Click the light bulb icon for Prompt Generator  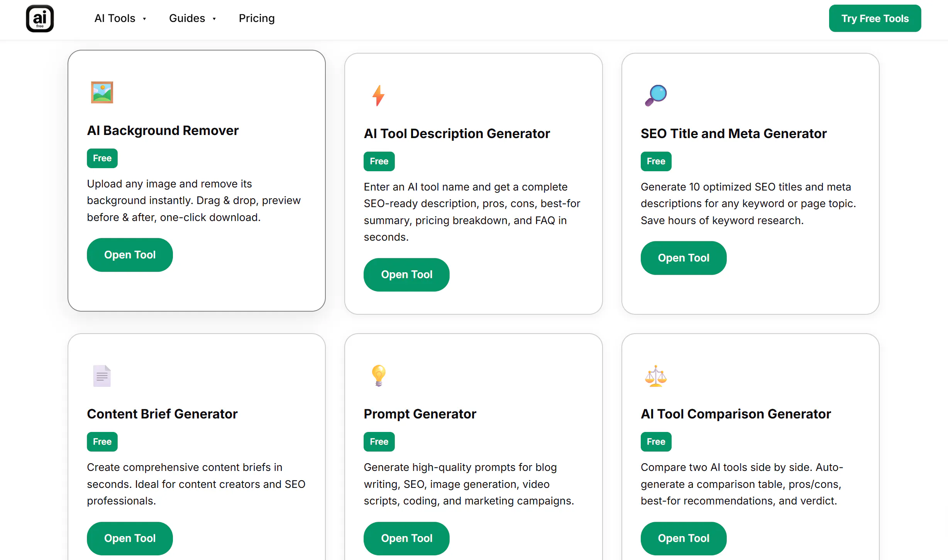379,376
